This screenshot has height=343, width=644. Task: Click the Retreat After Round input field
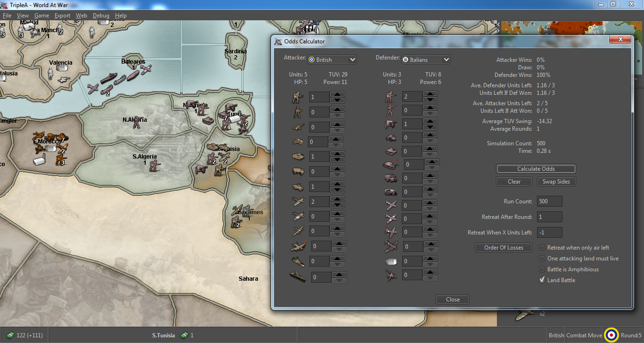549,217
